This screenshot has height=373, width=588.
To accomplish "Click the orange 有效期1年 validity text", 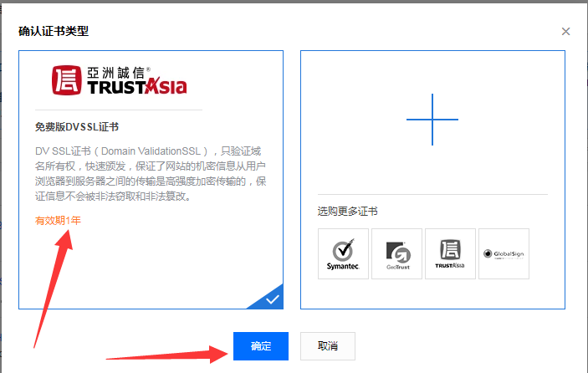I will 58,220.
